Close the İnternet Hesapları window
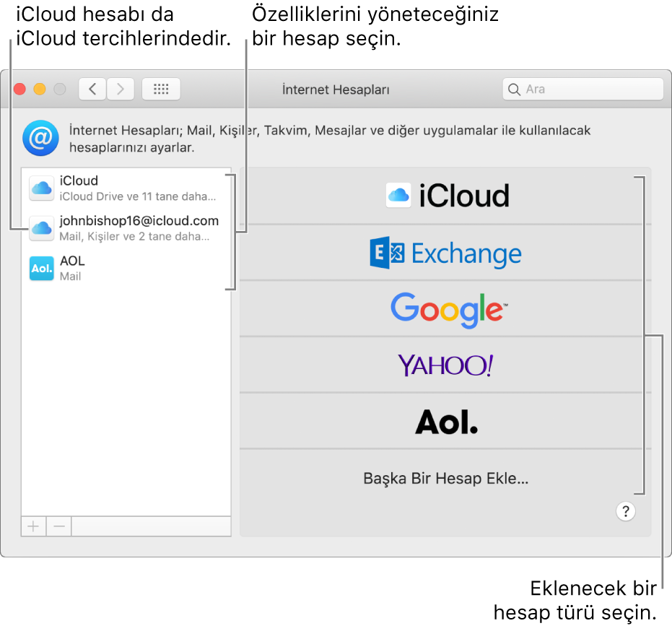Viewport: 672px width, 626px height. click(19, 90)
